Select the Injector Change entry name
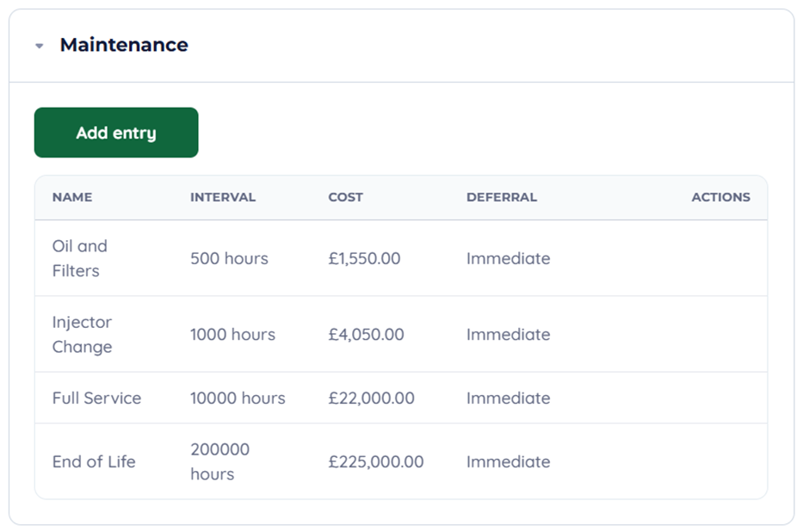This screenshot has width=809, height=532. pos(83,334)
